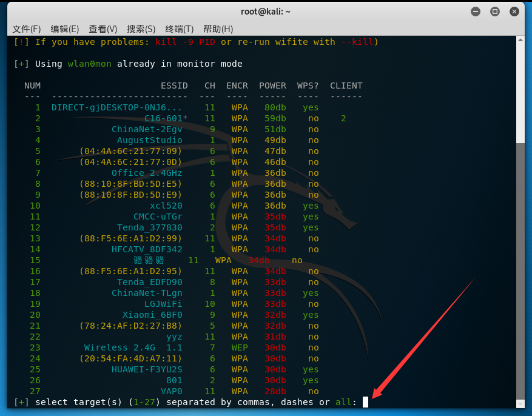Maximize the root@kali terminal window
532x416 pixels.
coord(494,12)
